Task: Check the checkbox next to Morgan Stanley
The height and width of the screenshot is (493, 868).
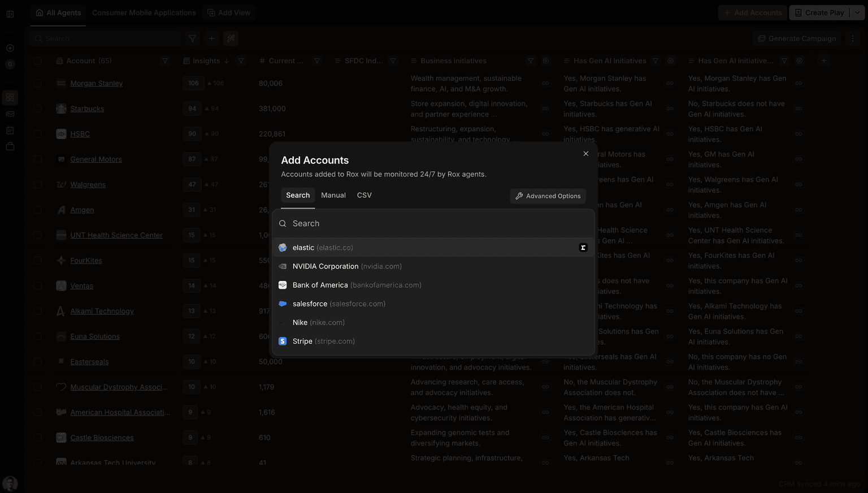Action: point(37,83)
